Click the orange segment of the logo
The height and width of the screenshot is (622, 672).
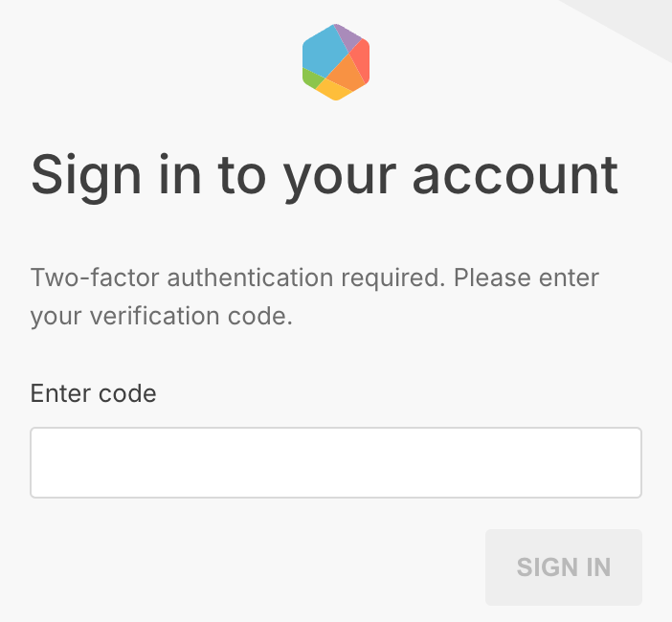pyautogui.click(x=347, y=74)
